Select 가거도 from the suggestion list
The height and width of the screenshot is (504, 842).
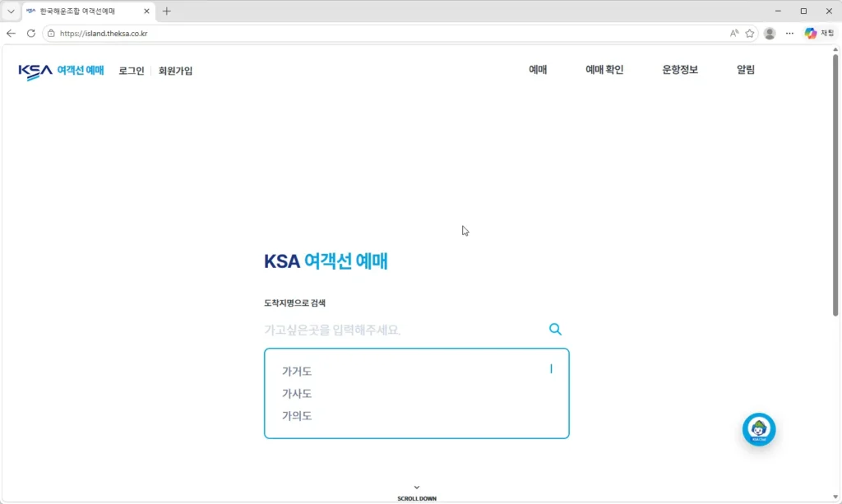[297, 372]
